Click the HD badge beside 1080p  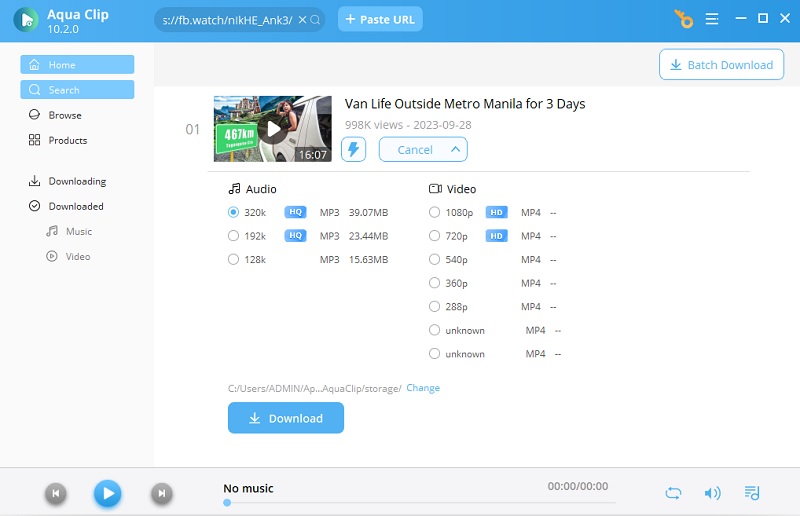click(496, 212)
